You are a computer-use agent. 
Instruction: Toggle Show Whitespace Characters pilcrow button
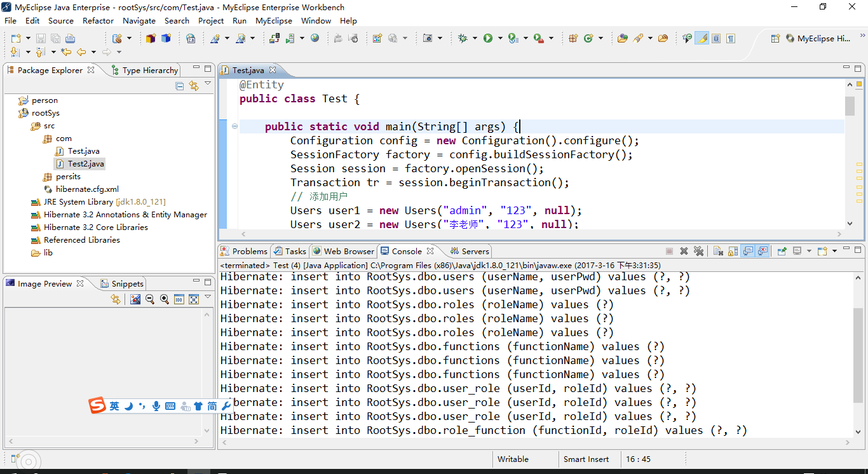point(731,38)
